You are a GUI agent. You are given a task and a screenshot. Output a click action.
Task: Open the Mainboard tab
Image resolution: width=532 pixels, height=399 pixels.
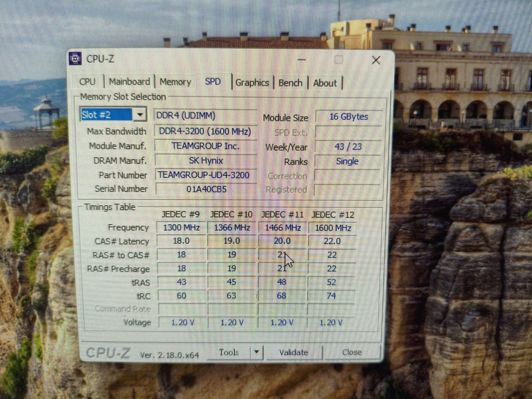129,81
